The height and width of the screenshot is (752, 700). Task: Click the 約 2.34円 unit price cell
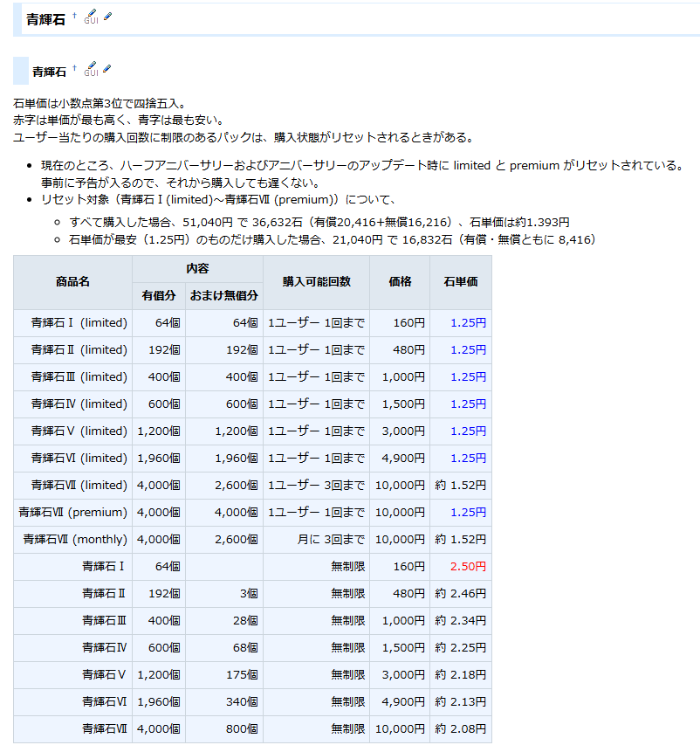point(461,621)
